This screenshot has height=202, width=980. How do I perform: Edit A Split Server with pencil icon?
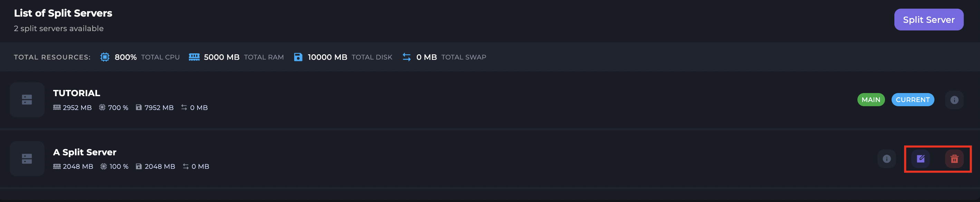point(920,158)
